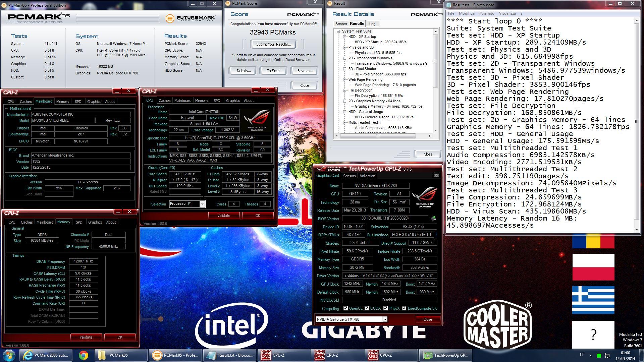
Task: Open File menu in Notepad
Action: click(x=451, y=13)
